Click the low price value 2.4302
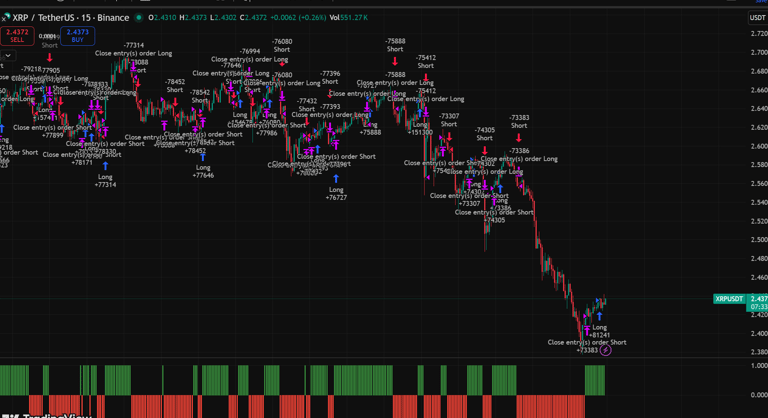 [x=223, y=18]
